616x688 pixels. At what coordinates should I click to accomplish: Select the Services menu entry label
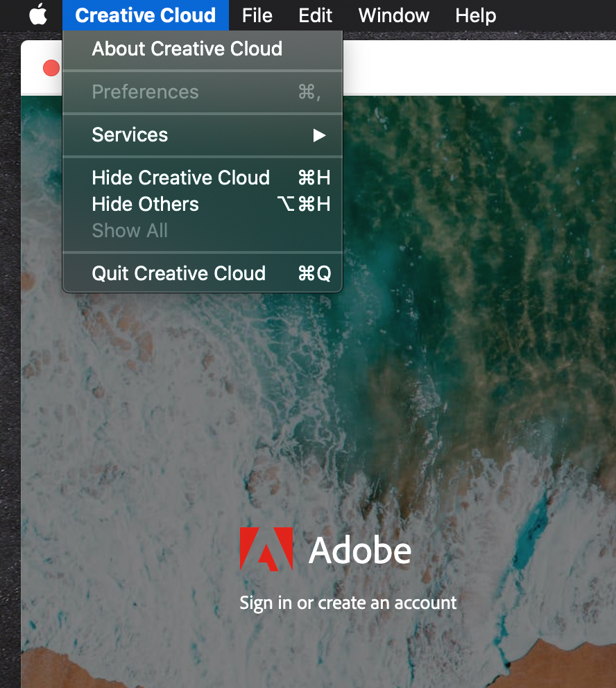pos(130,135)
